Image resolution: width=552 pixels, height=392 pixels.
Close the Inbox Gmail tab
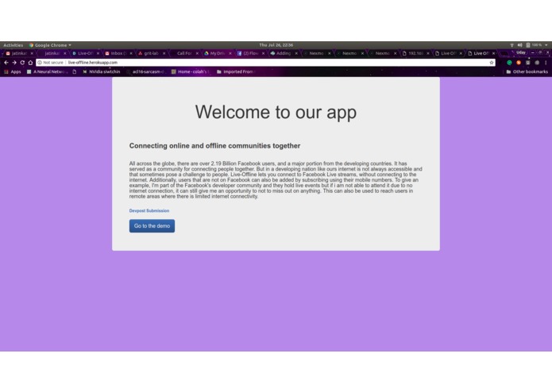pyautogui.click(x=131, y=53)
